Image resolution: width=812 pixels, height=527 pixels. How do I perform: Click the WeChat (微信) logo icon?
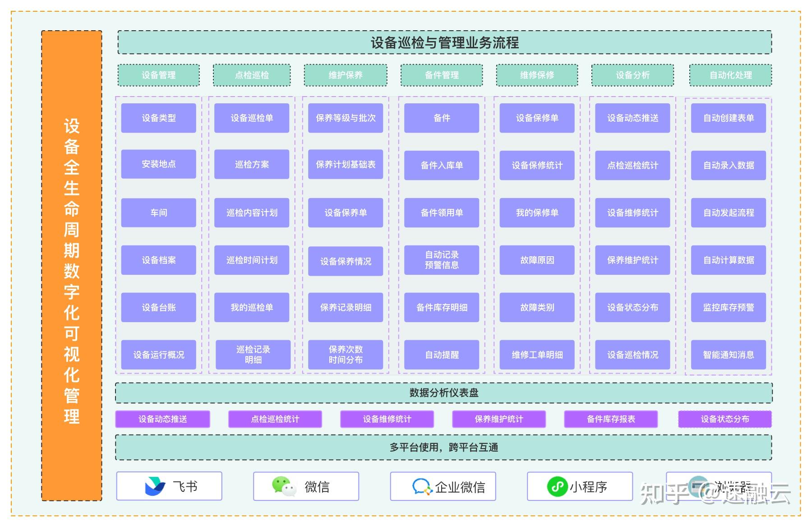(284, 486)
